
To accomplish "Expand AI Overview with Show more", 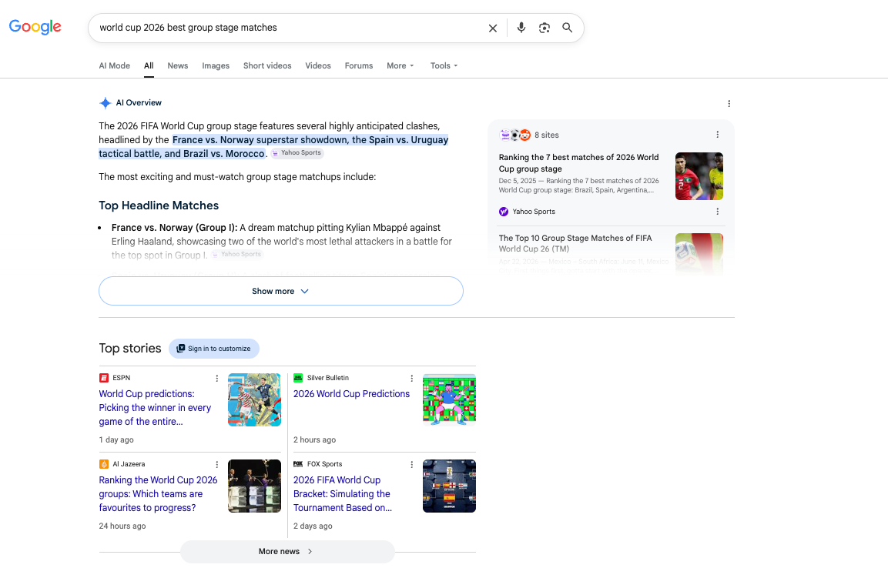I will point(281,291).
